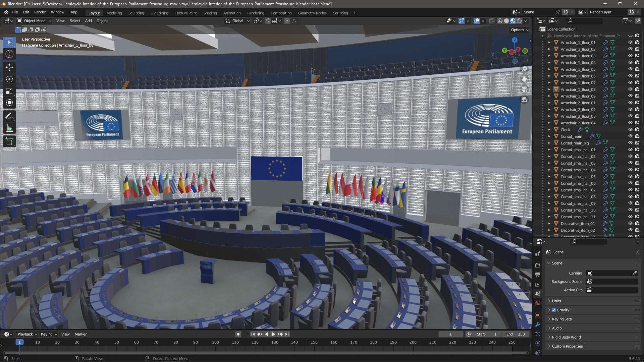Jump to the timeline end frame

click(287, 334)
